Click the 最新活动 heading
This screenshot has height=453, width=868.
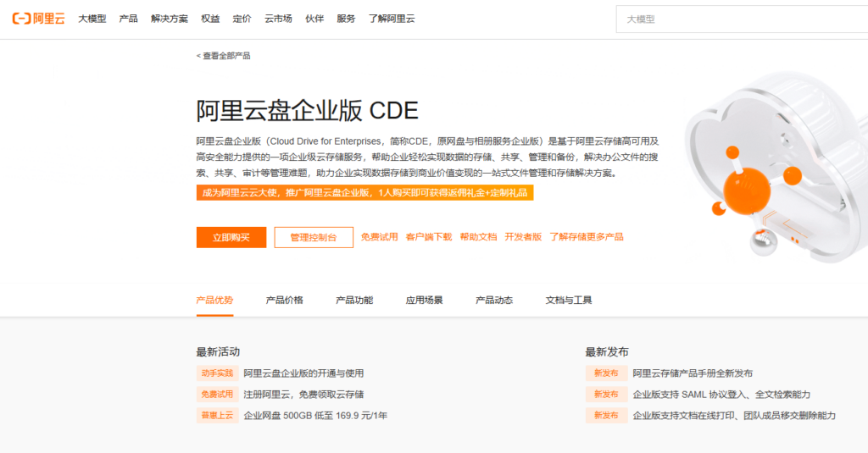(218, 351)
